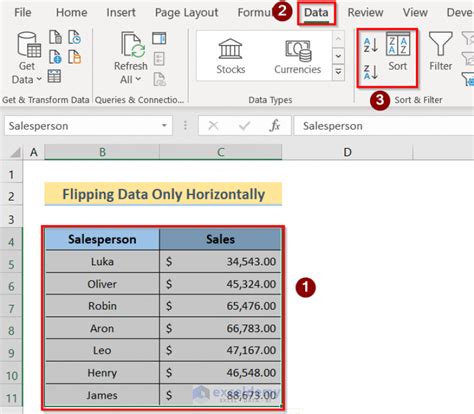Click the Sort A to Z icon
Screen dimensions: 474x414
tap(371, 45)
